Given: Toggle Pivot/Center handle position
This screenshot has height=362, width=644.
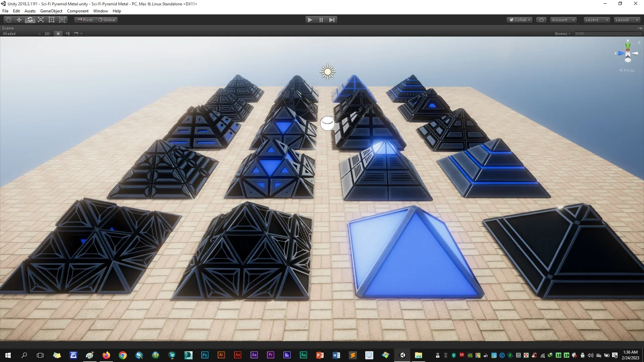Looking at the screenshot, I should [x=86, y=20].
